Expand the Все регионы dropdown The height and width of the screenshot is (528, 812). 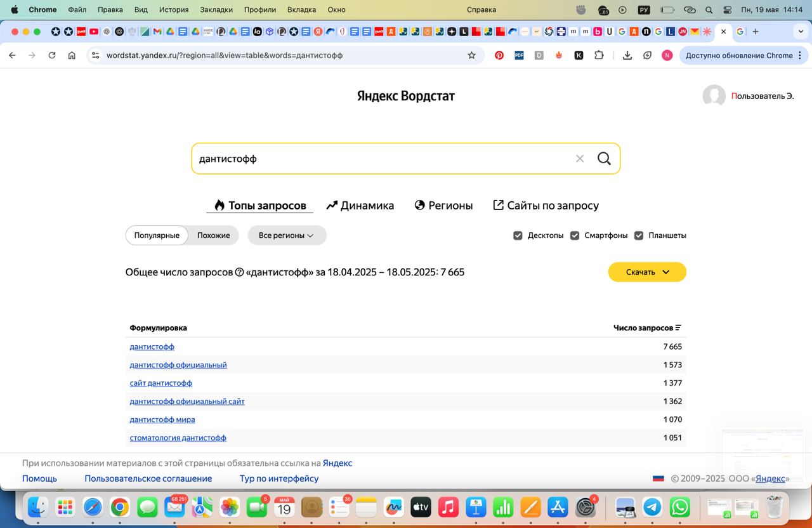tap(287, 235)
